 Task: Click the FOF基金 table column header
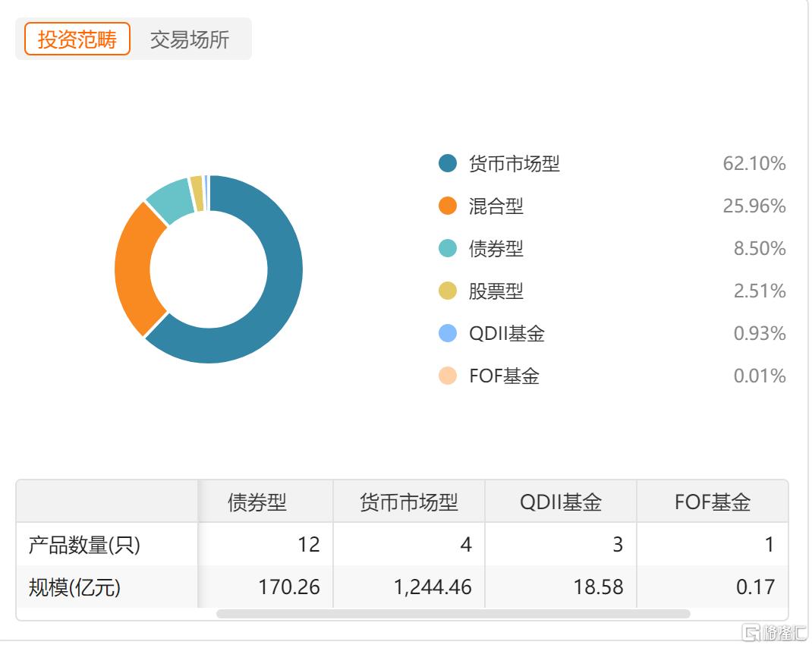tap(713, 502)
